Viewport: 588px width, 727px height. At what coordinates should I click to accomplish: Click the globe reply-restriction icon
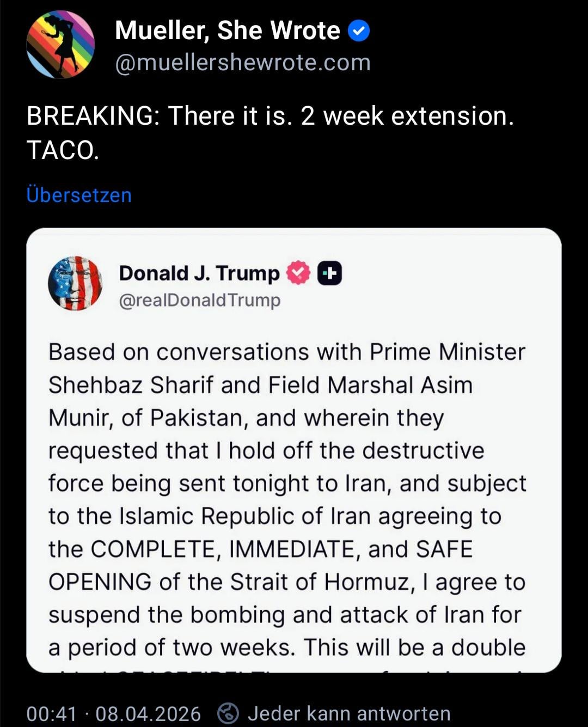(228, 713)
